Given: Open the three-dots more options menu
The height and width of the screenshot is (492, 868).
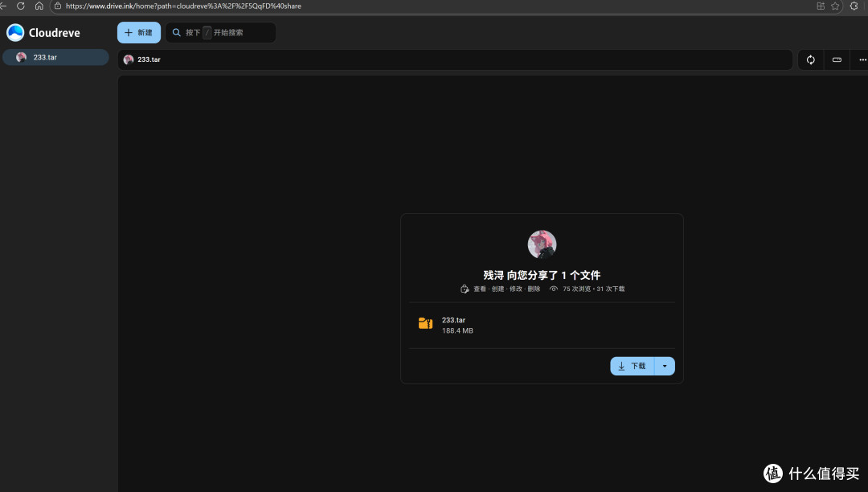Looking at the screenshot, I should (862, 59).
